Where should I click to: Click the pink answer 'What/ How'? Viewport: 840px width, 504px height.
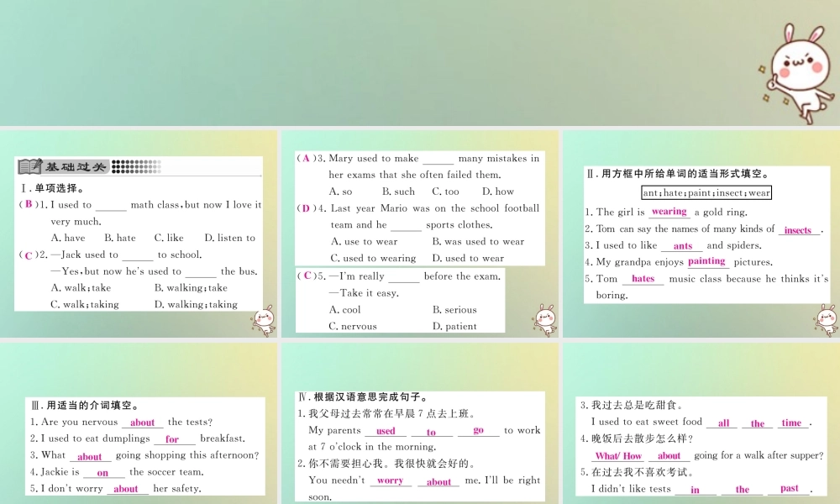point(619,456)
